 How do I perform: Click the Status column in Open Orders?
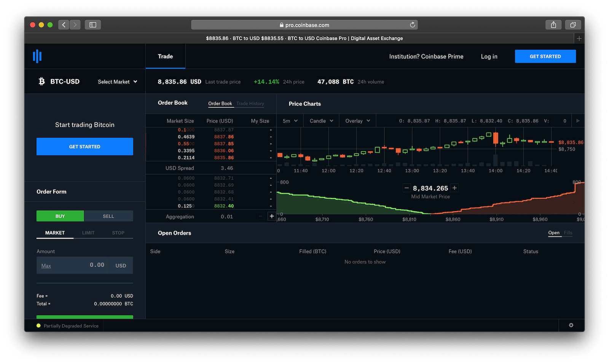pyautogui.click(x=531, y=251)
